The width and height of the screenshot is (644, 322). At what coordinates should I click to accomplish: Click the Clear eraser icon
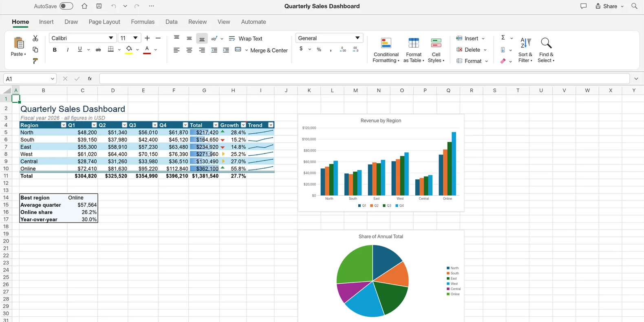pos(503,61)
